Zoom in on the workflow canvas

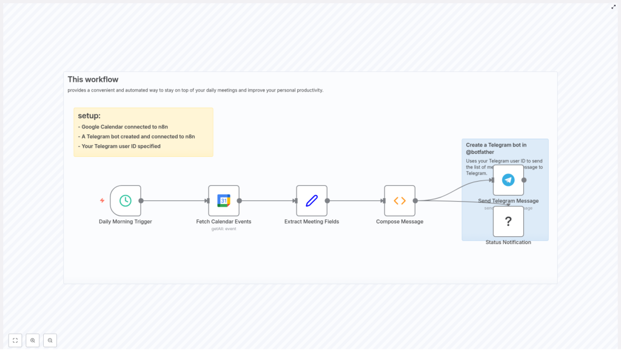pyautogui.click(x=33, y=340)
